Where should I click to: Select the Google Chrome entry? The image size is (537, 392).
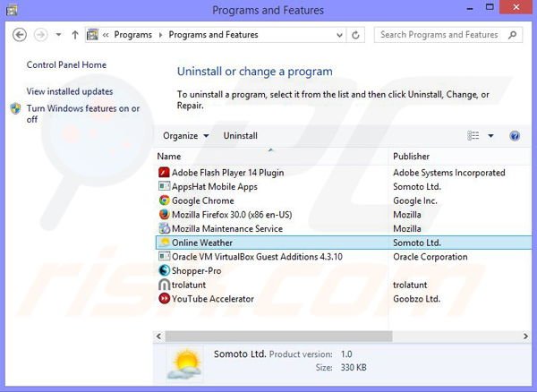[x=203, y=200]
